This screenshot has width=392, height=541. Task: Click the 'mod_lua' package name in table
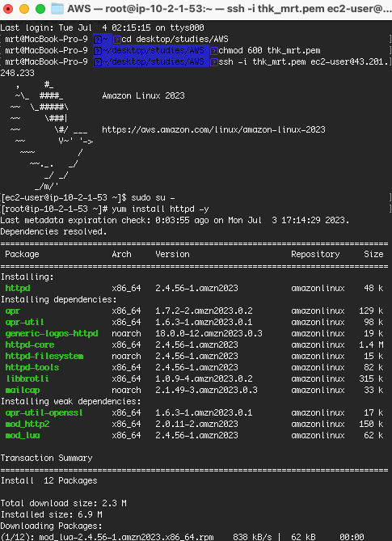23,435
